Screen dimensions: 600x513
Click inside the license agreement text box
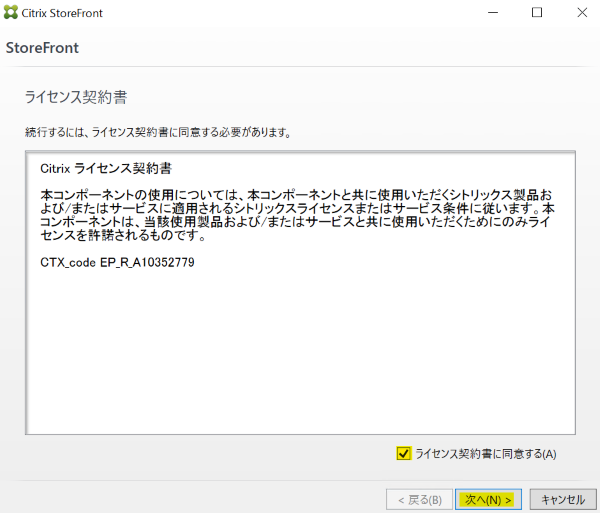point(300,293)
